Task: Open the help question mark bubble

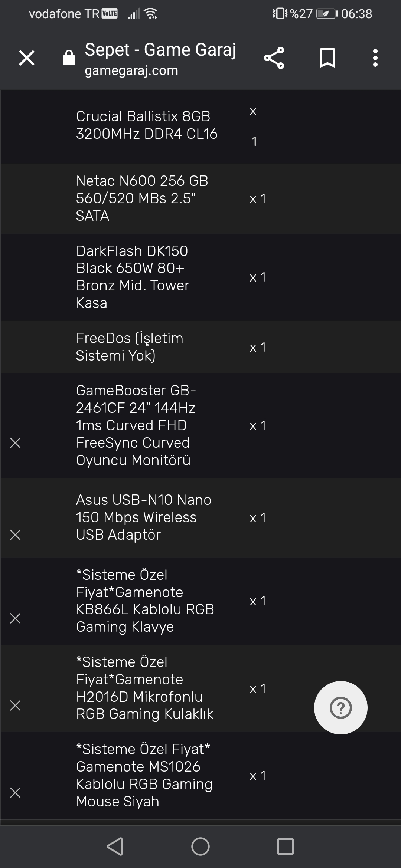Action: 340,708
